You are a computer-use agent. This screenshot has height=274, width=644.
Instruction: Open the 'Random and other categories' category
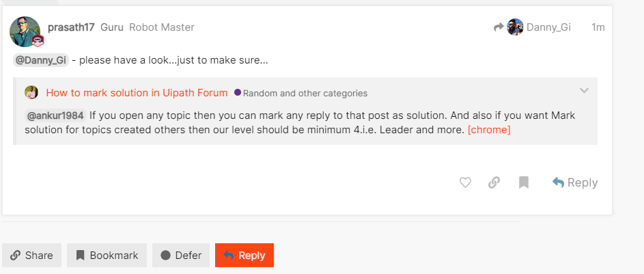pos(305,93)
